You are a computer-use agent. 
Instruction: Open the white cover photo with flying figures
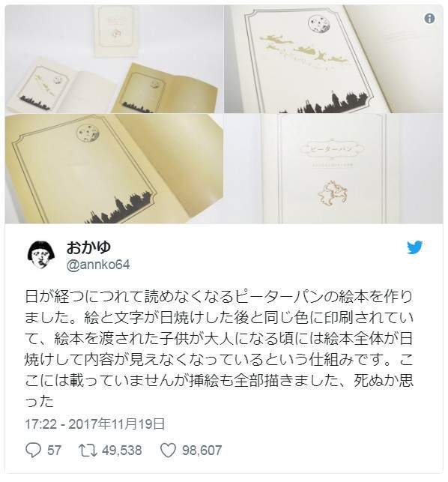coord(333,58)
